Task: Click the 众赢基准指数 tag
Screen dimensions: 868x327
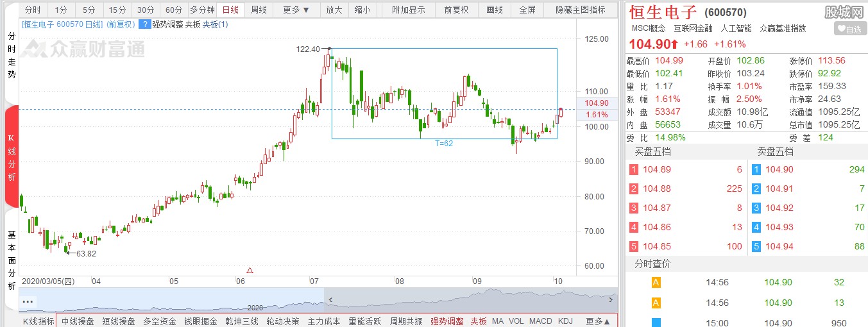Action: 783,28
